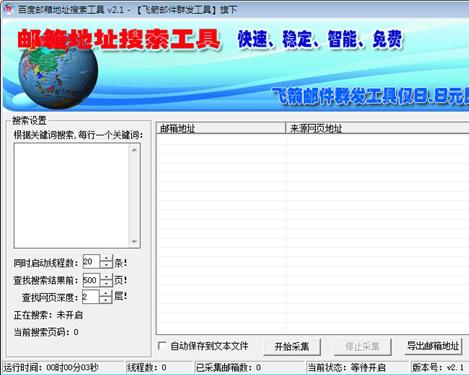Screen dimensions: 469x375
Task: Click the result pages field showing 500
Action: (x=91, y=280)
